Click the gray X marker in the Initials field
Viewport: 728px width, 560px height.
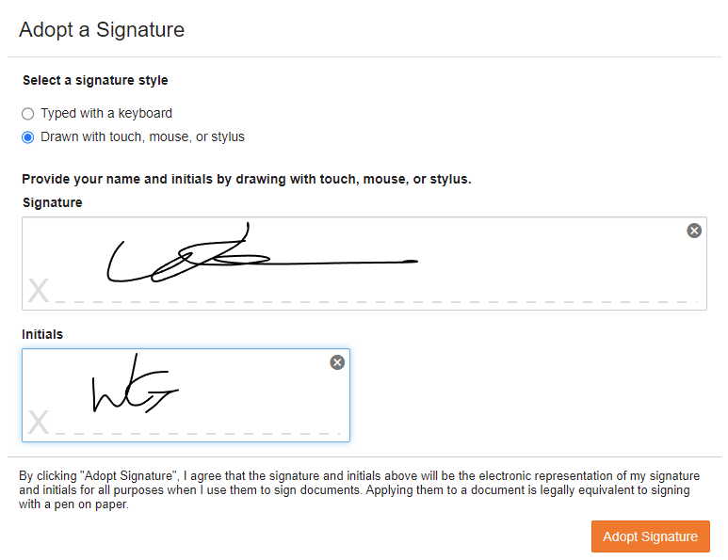tap(38, 423)
